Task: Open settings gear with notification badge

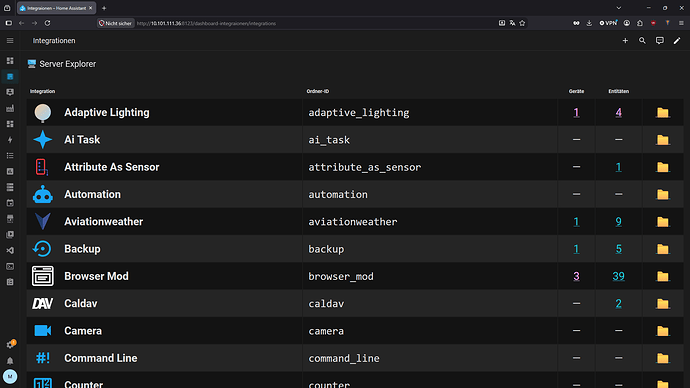Action: tap(10, 344)
